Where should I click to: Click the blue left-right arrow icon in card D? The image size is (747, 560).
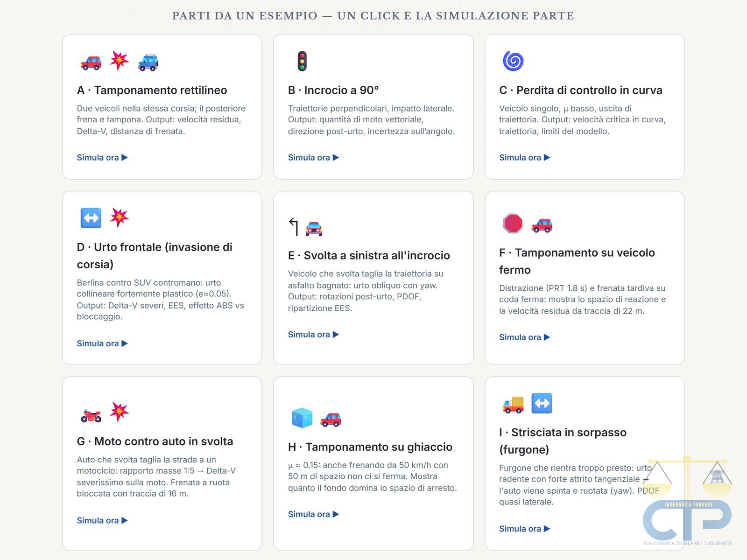[91, 218]
